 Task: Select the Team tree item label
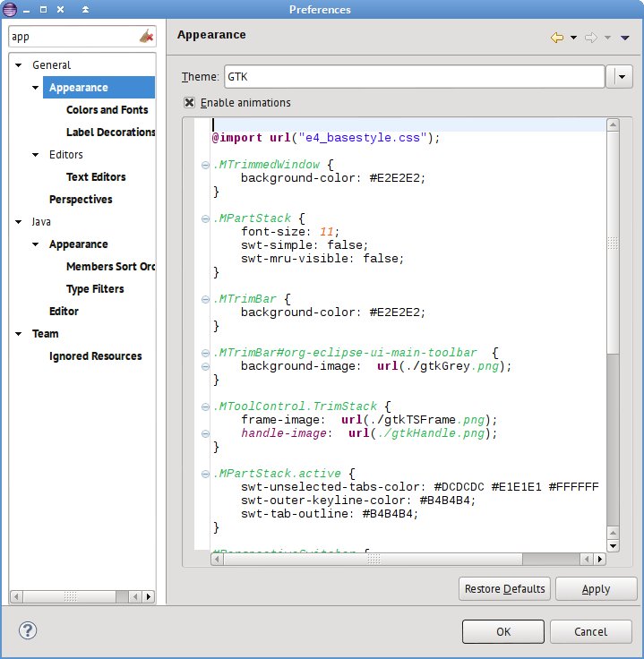coord(46,334)
